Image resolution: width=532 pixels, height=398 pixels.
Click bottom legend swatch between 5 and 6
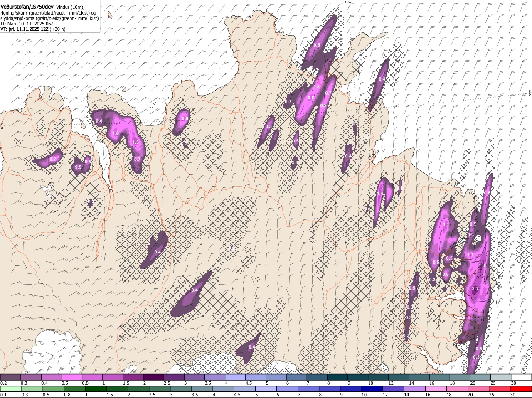click(x=266, y=389)
